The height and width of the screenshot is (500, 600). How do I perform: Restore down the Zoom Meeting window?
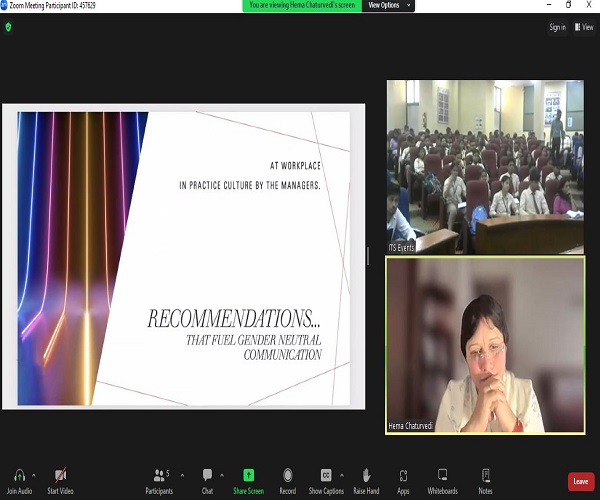[569, 5]
